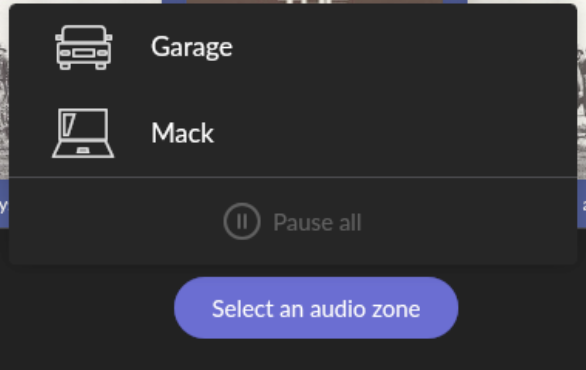Image resolution: width=586 pixels, height=370 pixels.
Task: Select the Garage audio zone label
Action: click(x=192, y=47)
